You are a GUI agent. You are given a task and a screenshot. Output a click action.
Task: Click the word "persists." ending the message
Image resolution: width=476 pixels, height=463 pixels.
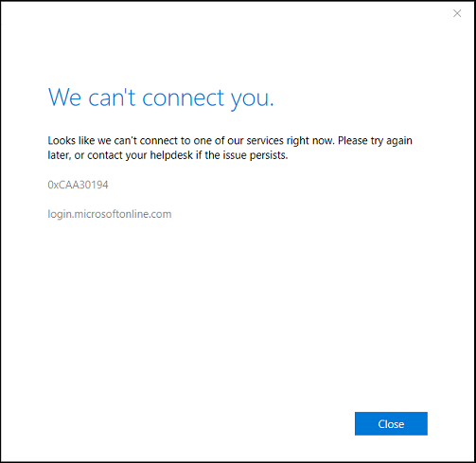(x=270, y=156)
